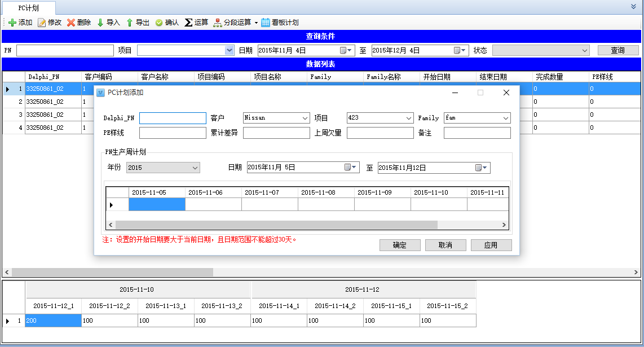Click the dialog grid horizontal scrollbar thumb

point(276,225)
